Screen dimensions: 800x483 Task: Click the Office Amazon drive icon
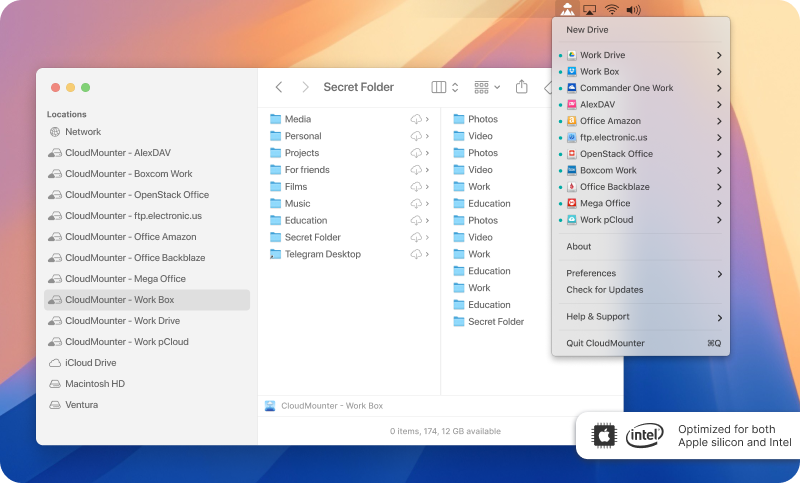point(571,121)
